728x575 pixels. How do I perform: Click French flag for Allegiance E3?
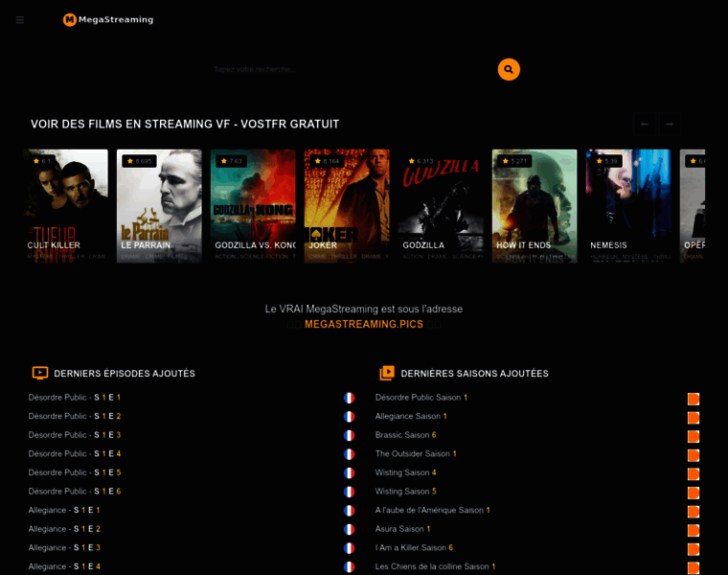[x=349, y=548]
